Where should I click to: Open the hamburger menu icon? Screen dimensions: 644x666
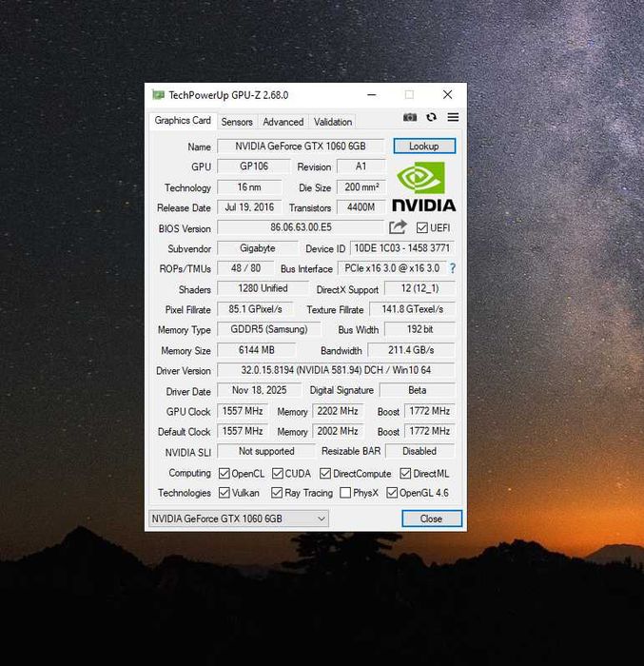coord(453,117)
